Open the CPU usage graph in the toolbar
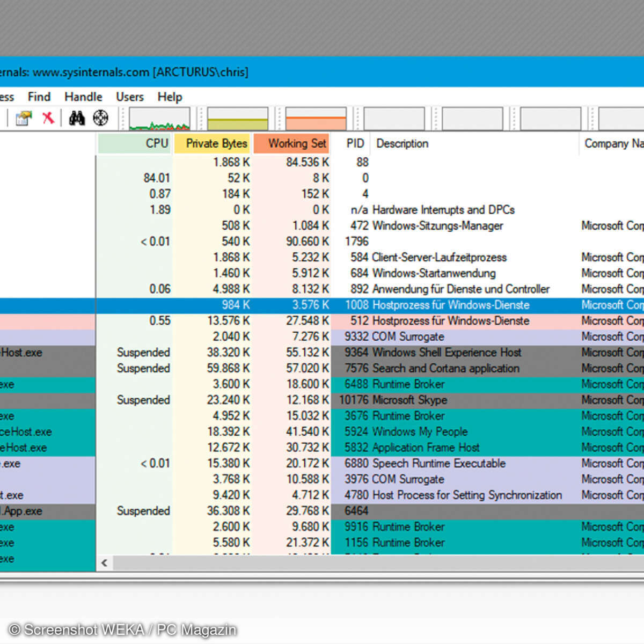 click(158, 119)
